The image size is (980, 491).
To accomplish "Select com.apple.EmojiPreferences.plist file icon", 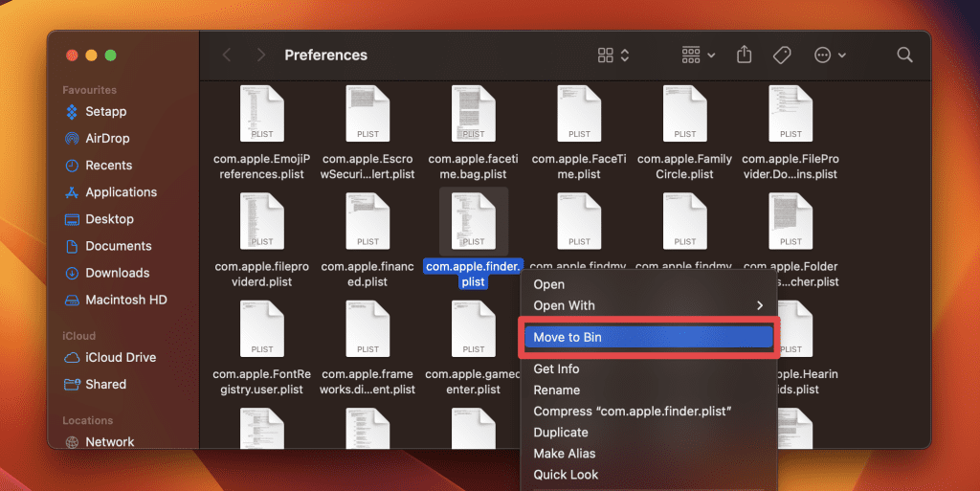I will (x=262, y=114).
